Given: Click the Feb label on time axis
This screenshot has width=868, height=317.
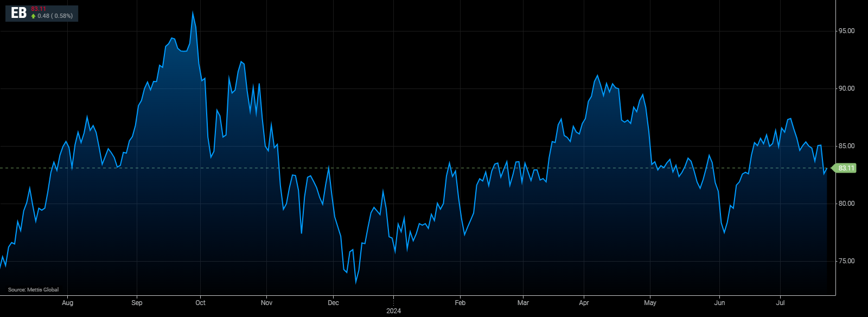Looking at the screenshot, I should (460, 303).
